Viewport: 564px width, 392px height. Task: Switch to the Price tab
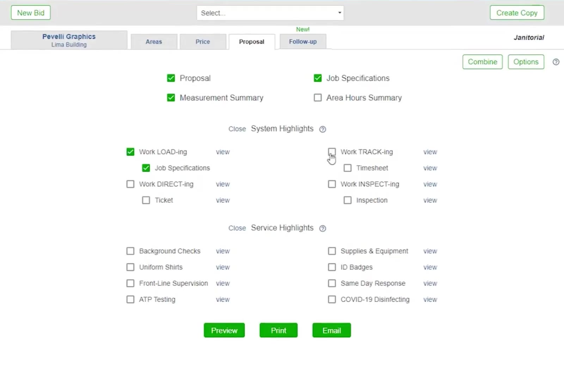click(203, 42)
